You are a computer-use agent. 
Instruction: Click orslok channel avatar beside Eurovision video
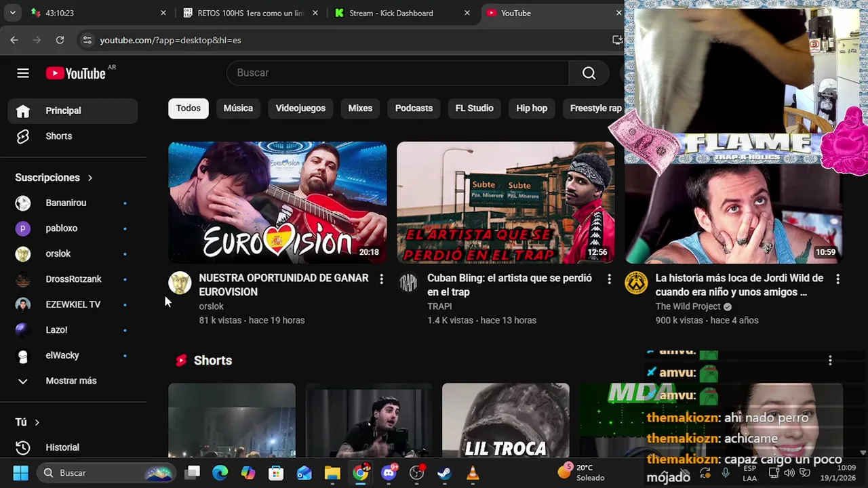click(180, 283)
